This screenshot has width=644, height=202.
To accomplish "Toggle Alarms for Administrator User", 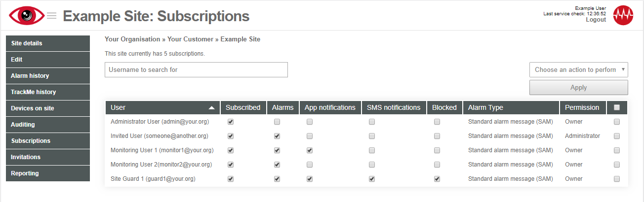I will pos(277,122).
